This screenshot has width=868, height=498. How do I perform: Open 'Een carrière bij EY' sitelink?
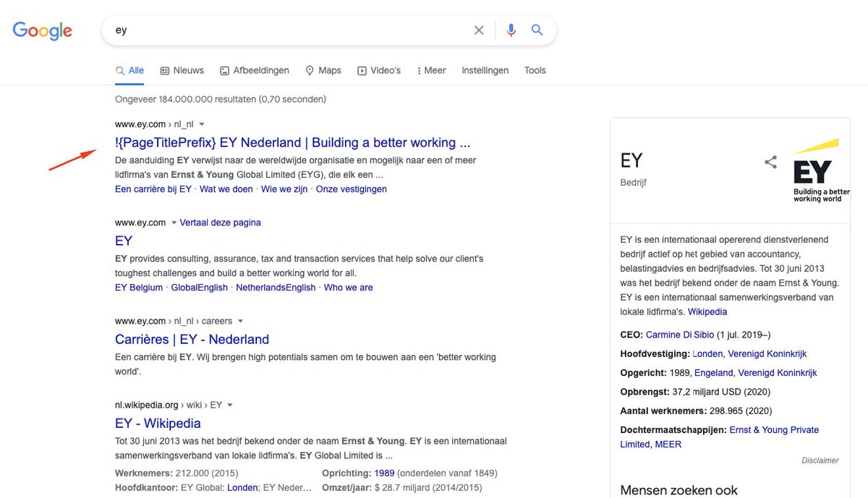pyautogui.click(x=153, y=189)
